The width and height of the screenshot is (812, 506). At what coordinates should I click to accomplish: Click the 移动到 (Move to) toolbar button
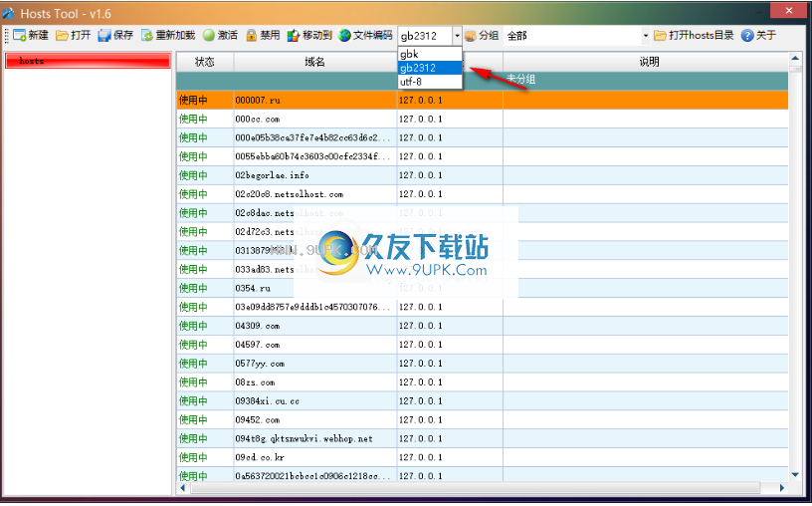pyautogui.click(x=309, y=35)
